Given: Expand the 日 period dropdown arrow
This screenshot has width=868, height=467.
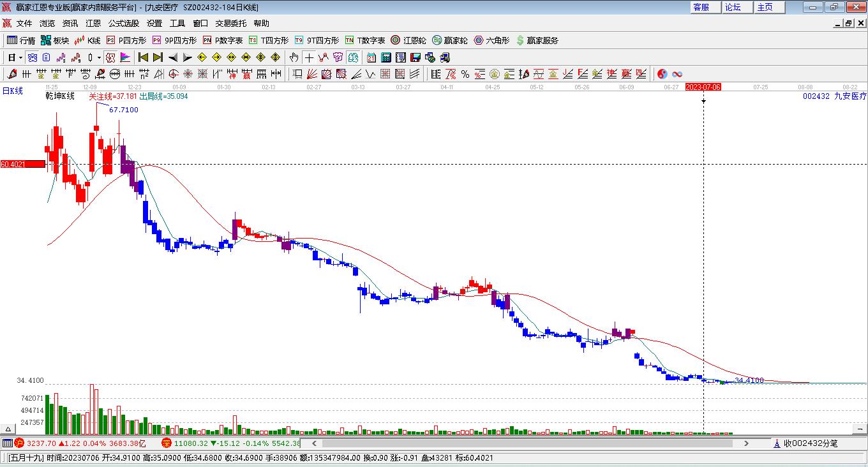Looking at the screenshot, I should [x=20, y=57].
